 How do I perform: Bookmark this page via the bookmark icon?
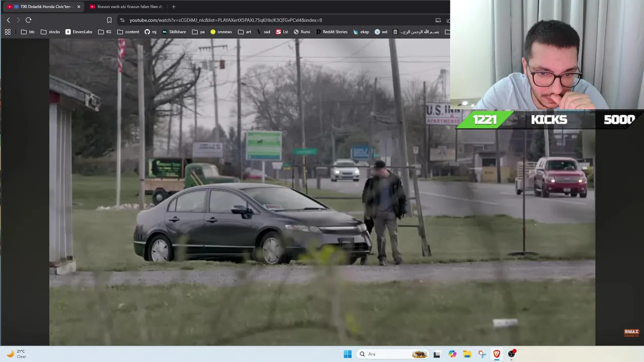point(109,20)
